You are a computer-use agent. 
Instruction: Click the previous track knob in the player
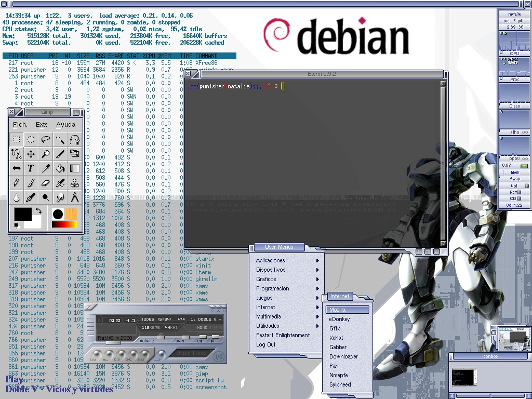tap(96, 353)
